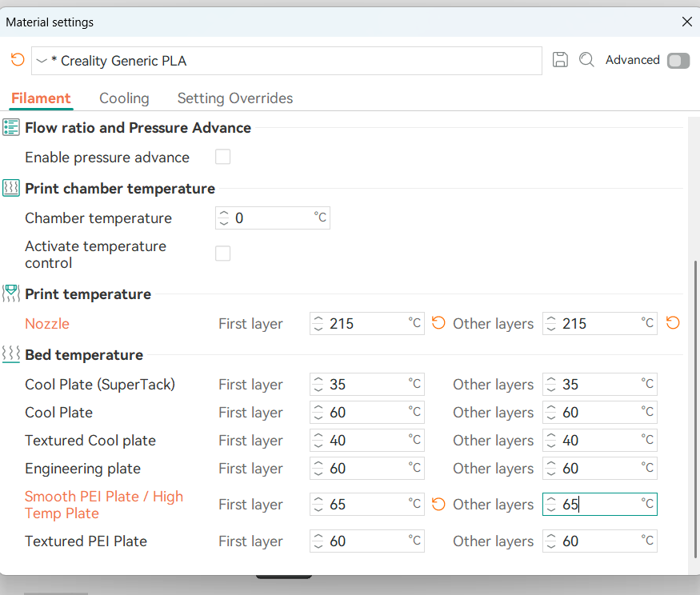The image size is (700, 595).
Task: Click the Engineering plate first layer temperature field
Action: pyautogui.click(x=366, y=469)
